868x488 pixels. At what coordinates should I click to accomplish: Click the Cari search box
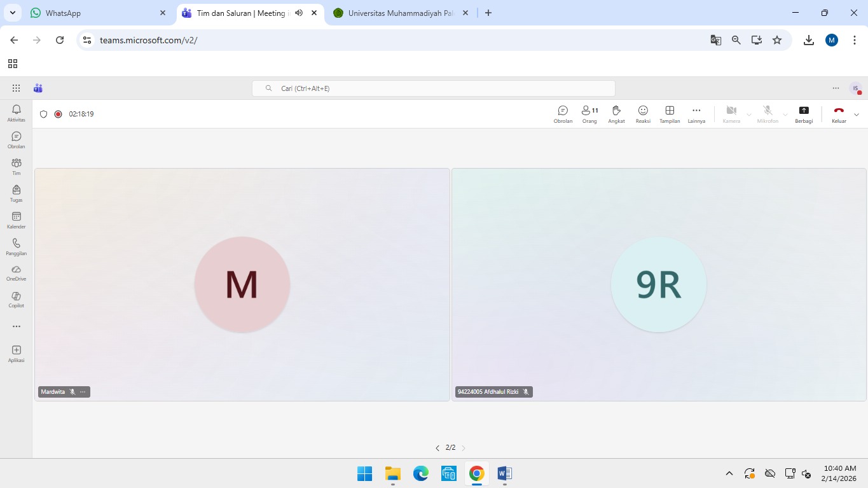click(x=434, y=88)
